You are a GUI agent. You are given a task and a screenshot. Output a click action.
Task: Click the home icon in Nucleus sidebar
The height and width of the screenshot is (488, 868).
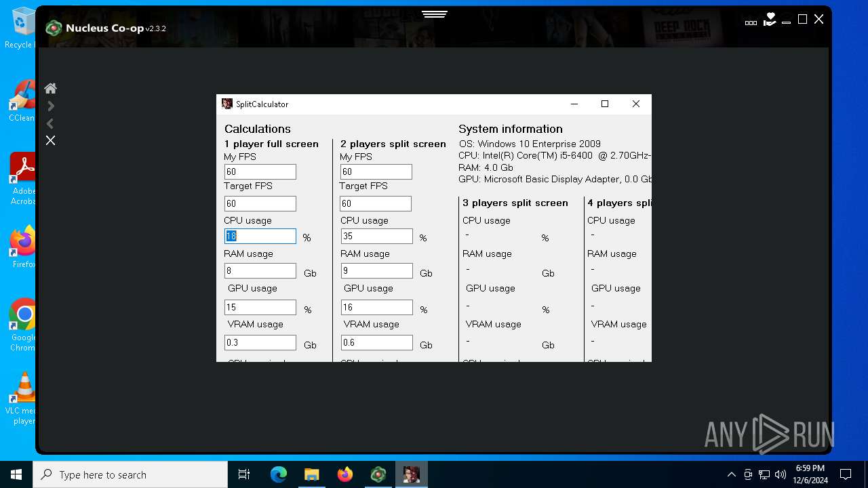point(50,89)
